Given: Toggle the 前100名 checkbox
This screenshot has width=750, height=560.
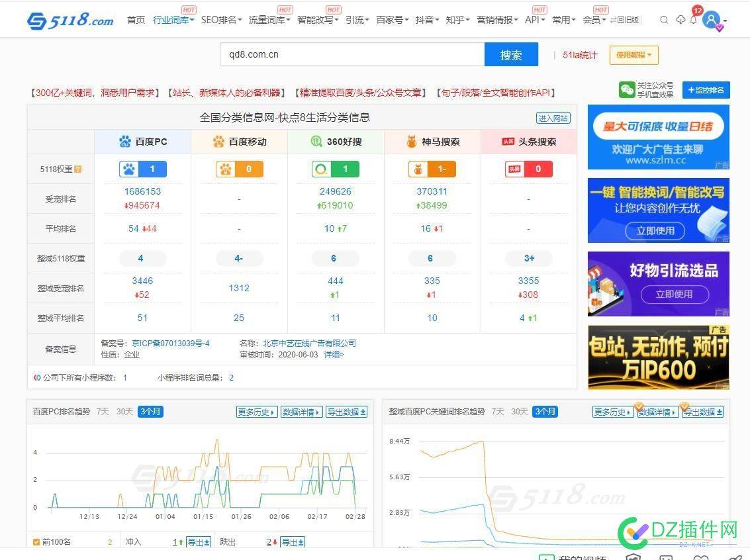Looking at the screenshot, I should 36,542.
